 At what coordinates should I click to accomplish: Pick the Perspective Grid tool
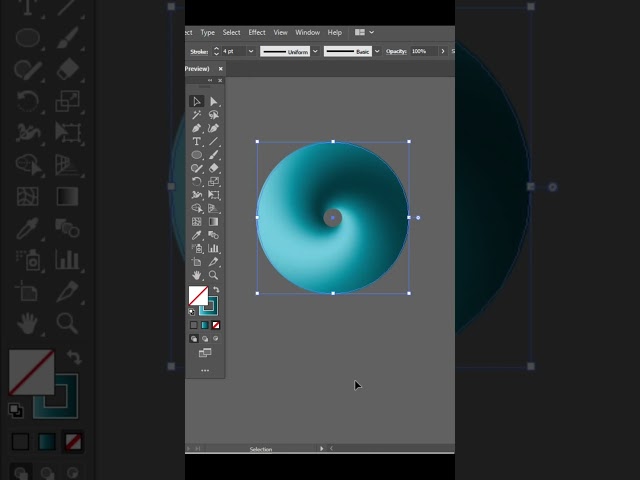(x=213, y=208)
